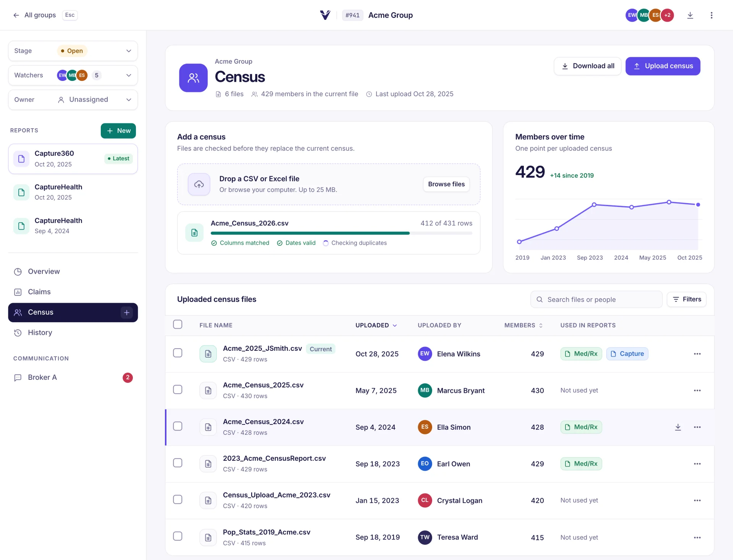Check the Acme_2025_JSmith.csv row checkbox
Viewport: 733px width, 560px height.
click(x=178, y=353)
